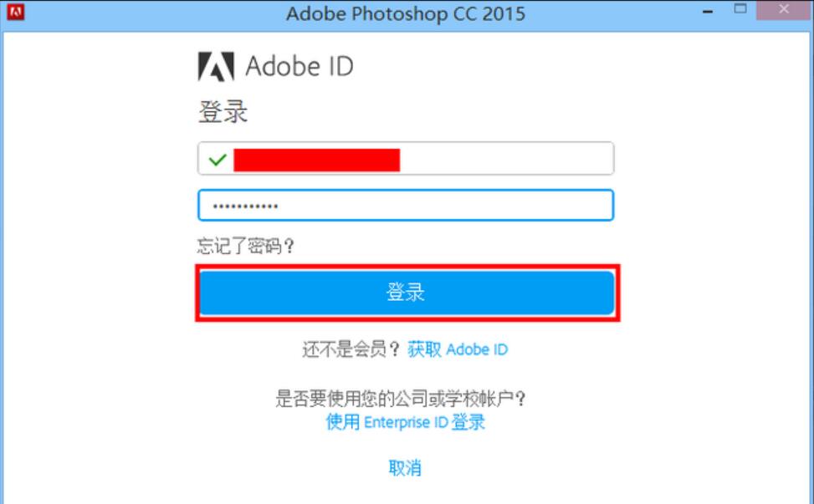Click the Adobe ID heading text
The image size is (814, 504).
(299, 66)
